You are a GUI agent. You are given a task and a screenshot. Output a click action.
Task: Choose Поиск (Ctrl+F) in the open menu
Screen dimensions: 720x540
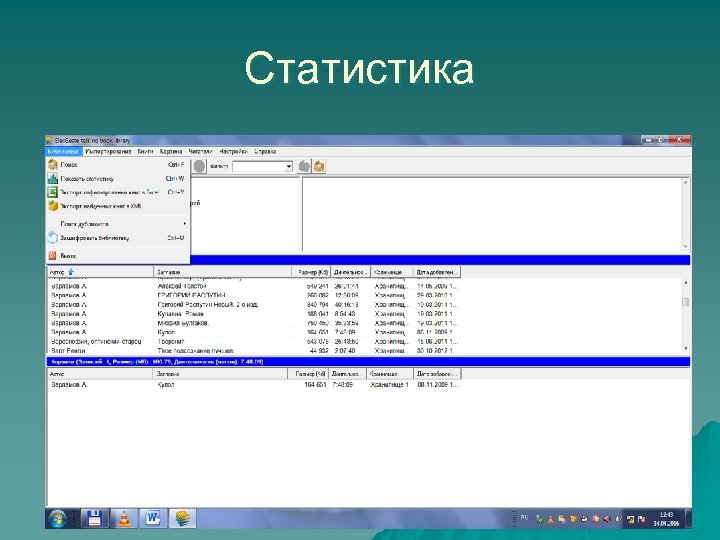(x=118, y=164)
